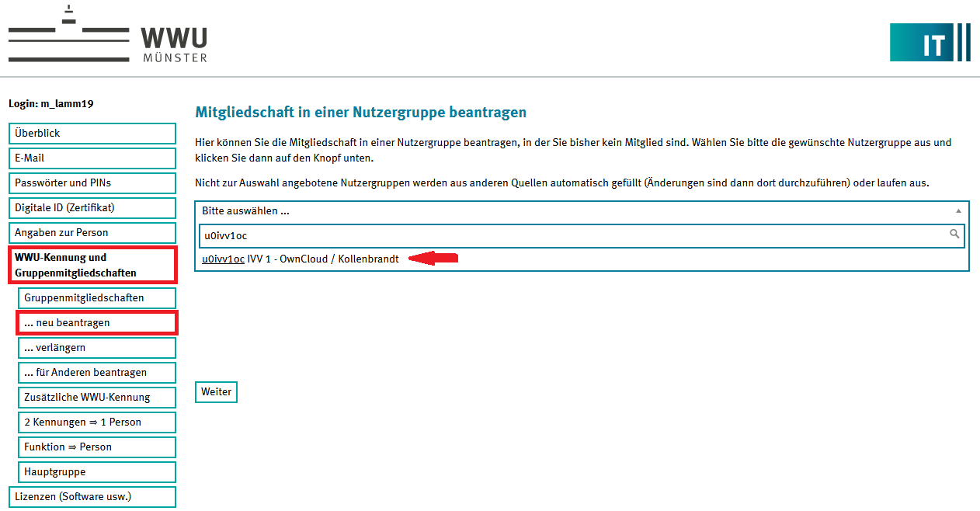The image size is (980, 511).
Task: Open the Überblick menu item
Action: click(x=92, y=134)
